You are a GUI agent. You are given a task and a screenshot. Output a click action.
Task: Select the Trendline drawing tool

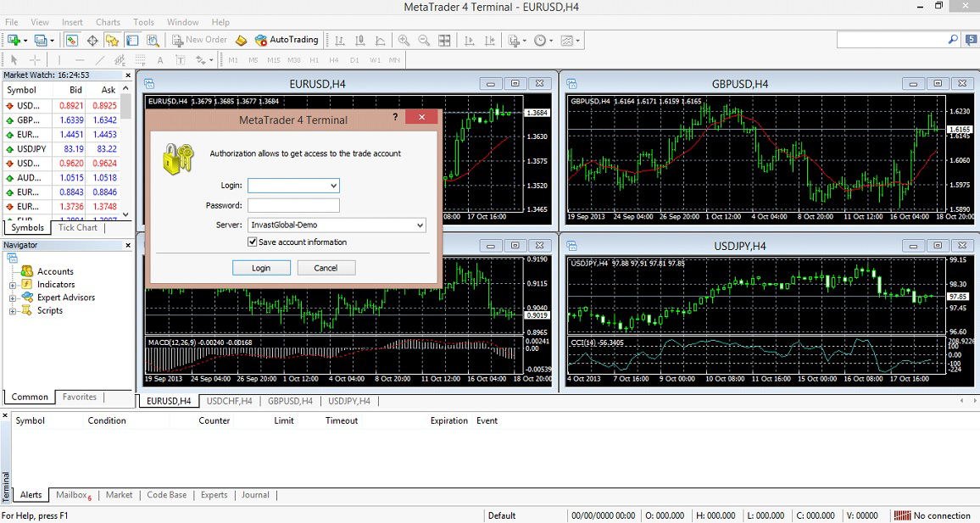click(x=99, y=60)
